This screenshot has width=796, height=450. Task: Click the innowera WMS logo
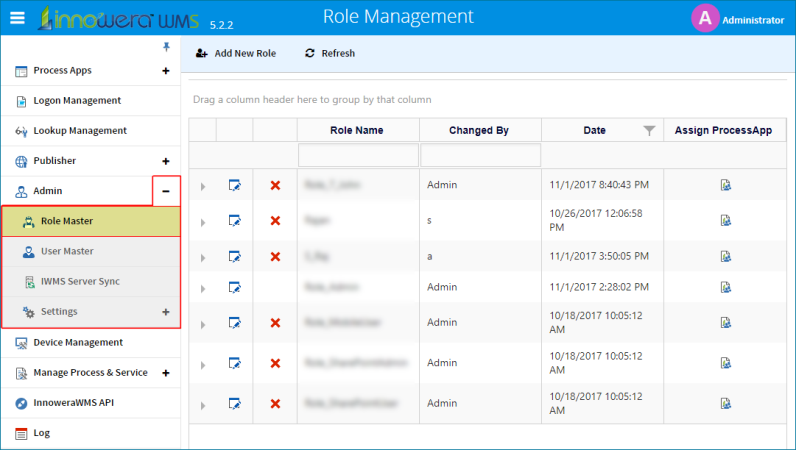click(x=120, y=19)
